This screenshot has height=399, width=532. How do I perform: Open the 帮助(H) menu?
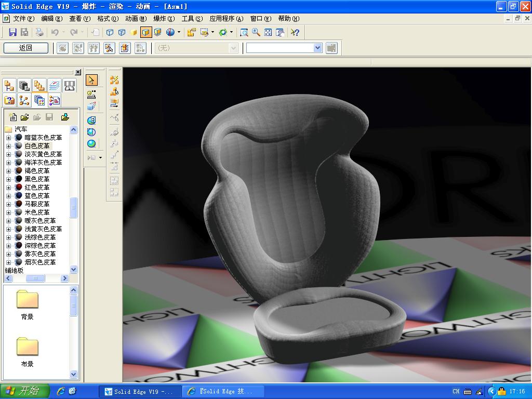coord(288,19)
